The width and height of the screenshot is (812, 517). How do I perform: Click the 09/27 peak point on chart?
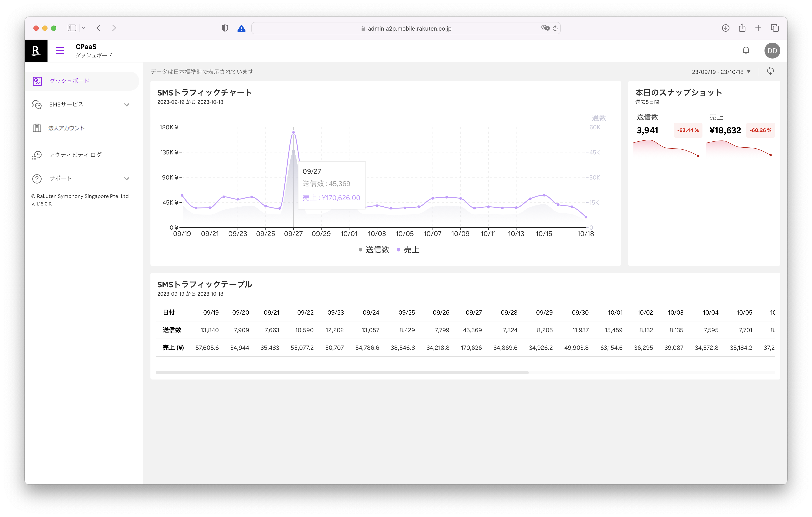(293, 132)
